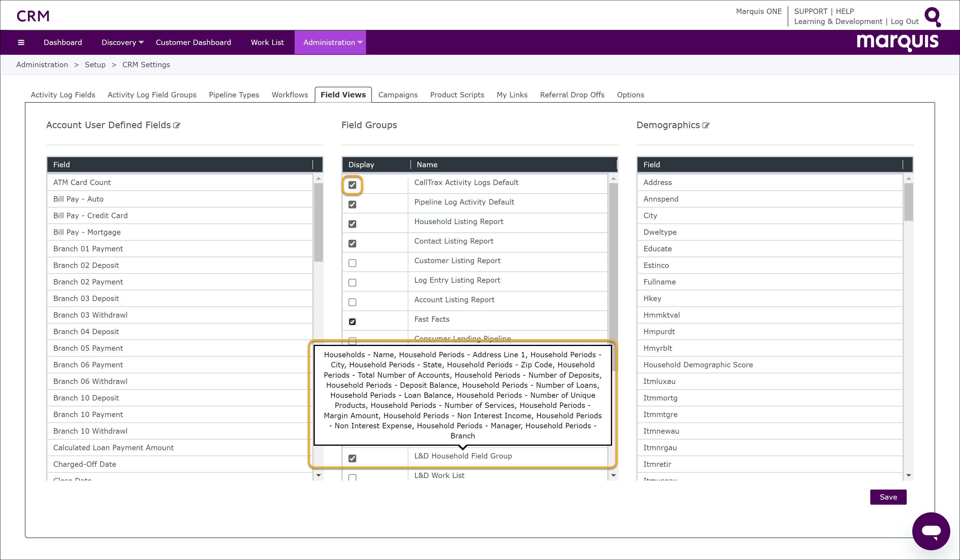Image resolution: width=960 pixels, height=560 pixels.
Task: Select Branch 03 Withdrawl row
Action: [180, 315]
